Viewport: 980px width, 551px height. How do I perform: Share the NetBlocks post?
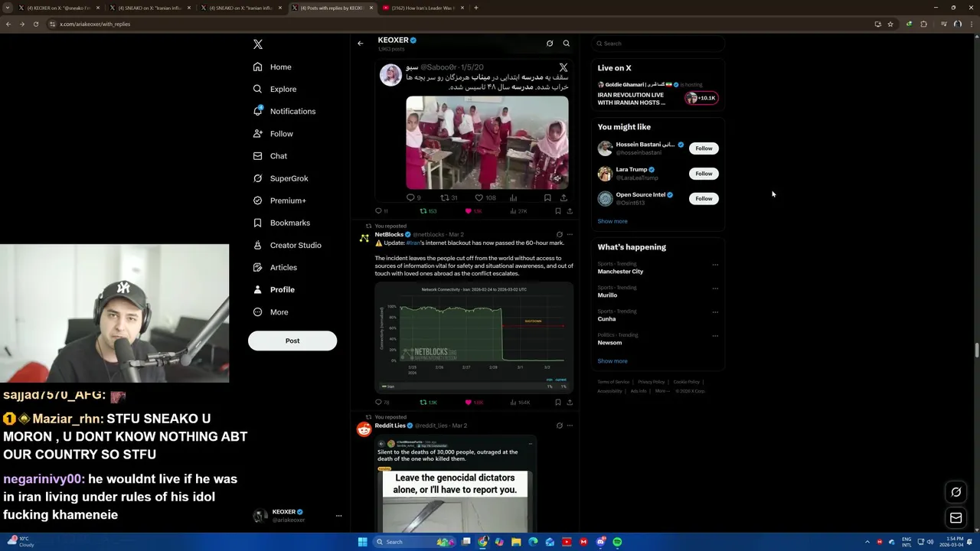click(570, 403)
